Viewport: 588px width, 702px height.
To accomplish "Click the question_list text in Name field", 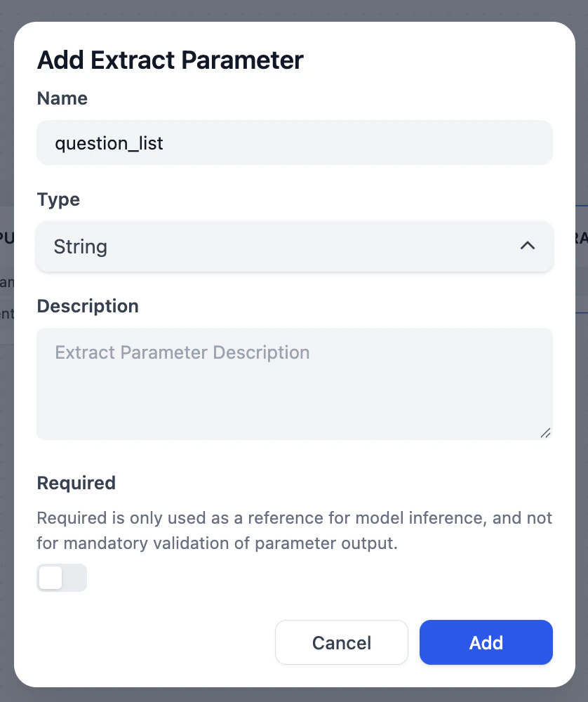I will pyautogui.click(x=109, y=143).
